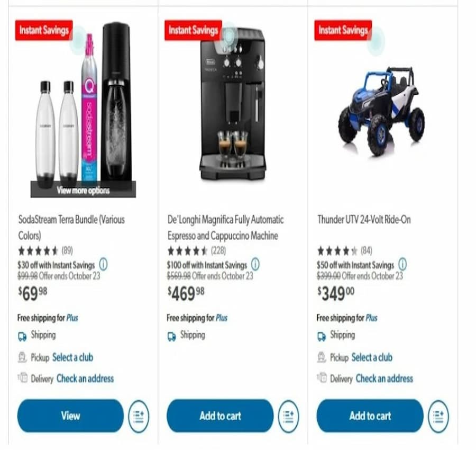Add De'Longhi Magnifica to cart

(220, 416)
